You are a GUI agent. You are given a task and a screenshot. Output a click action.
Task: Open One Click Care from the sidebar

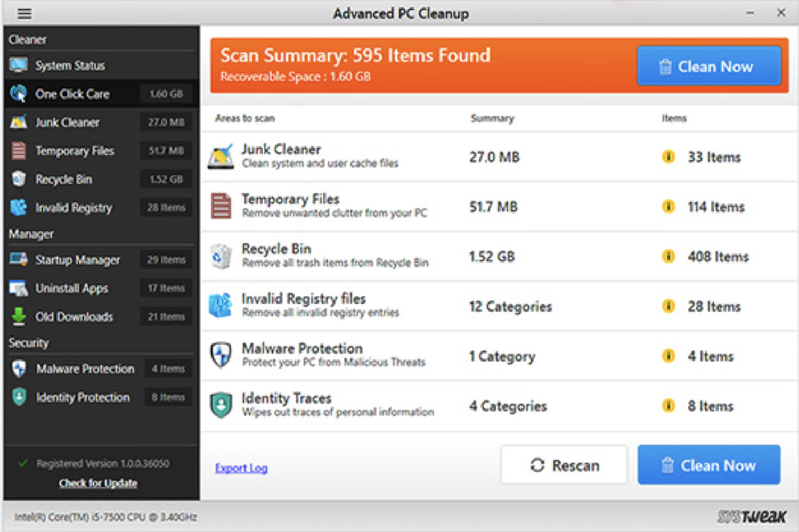(18, 94)
